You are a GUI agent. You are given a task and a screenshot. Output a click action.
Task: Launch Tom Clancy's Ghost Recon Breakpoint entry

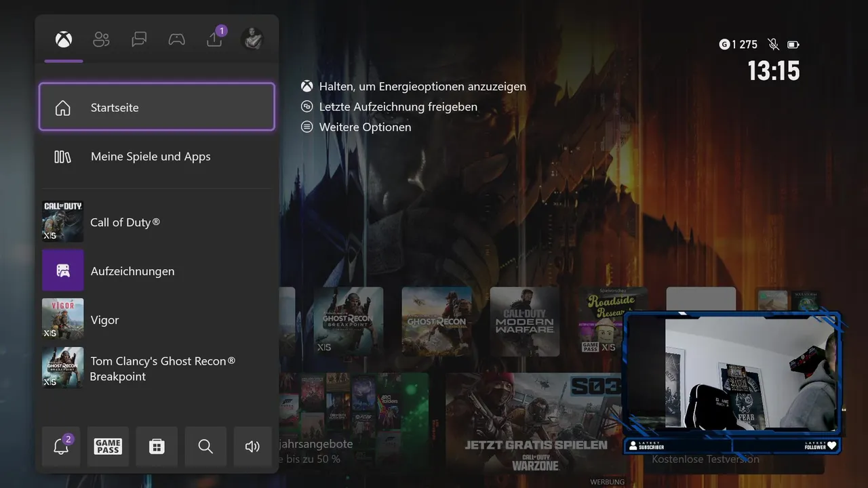pos(157,368)
